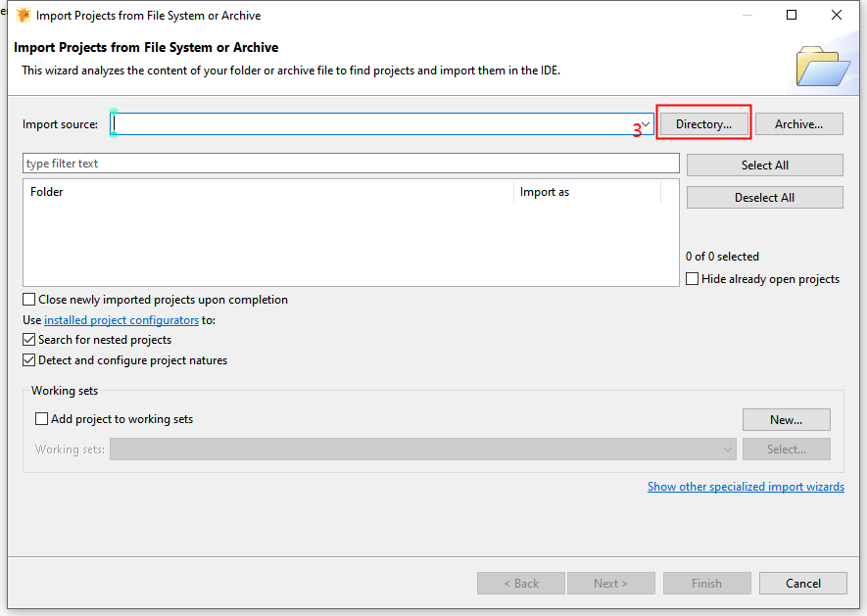
Task: Enable closing newly imported projects upon completion
Action: point(28,299)
